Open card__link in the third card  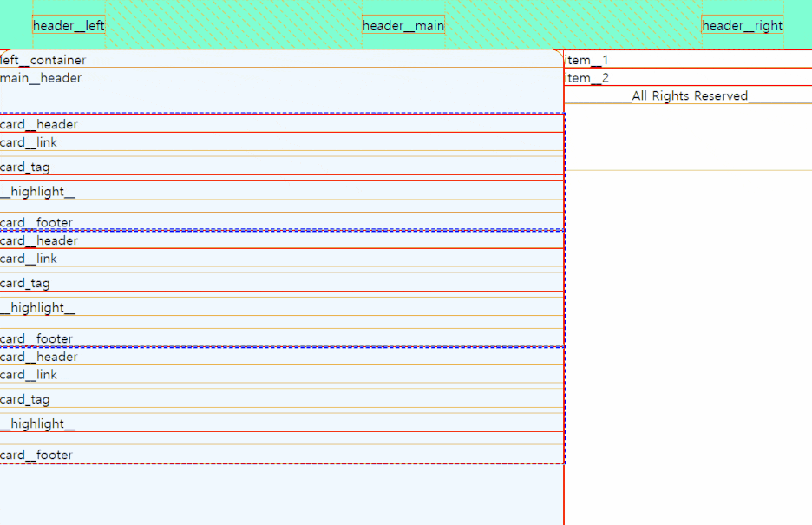click(x=282, y=374)
